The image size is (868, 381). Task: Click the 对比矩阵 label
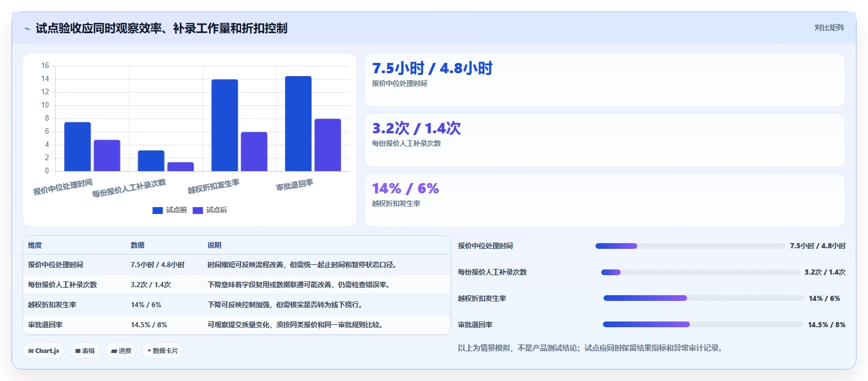[829, 27]
